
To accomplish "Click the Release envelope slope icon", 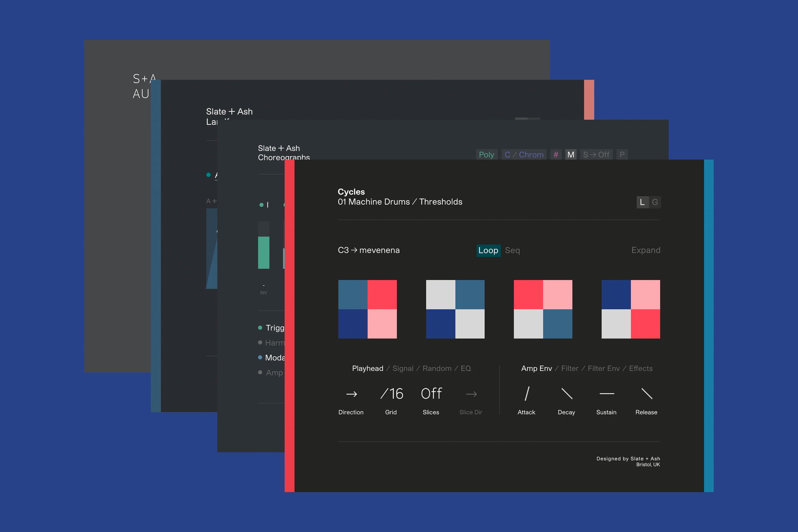I will [x=647, y=394].
